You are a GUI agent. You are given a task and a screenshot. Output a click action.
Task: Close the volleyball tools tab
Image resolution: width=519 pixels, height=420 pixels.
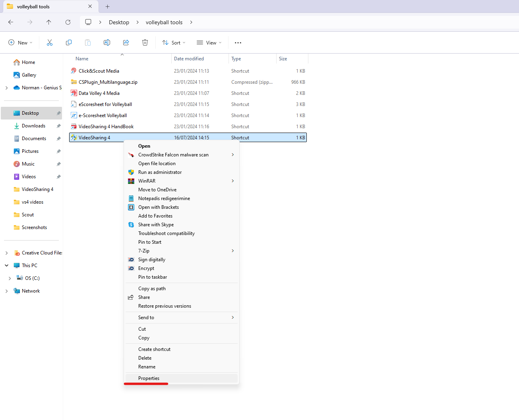pos(90,6)
